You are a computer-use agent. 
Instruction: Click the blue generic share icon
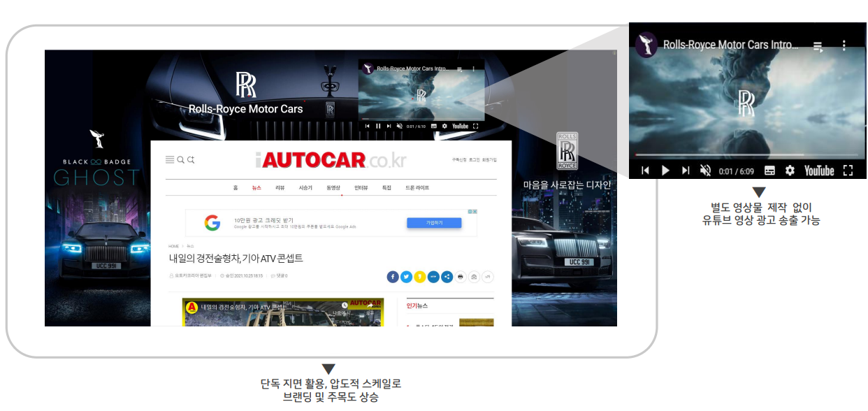point(447,277)
